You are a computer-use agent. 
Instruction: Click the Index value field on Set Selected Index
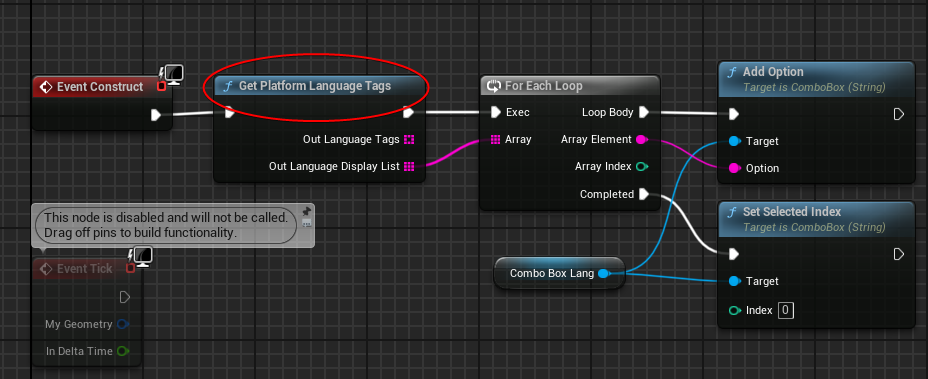click(785, 310)
